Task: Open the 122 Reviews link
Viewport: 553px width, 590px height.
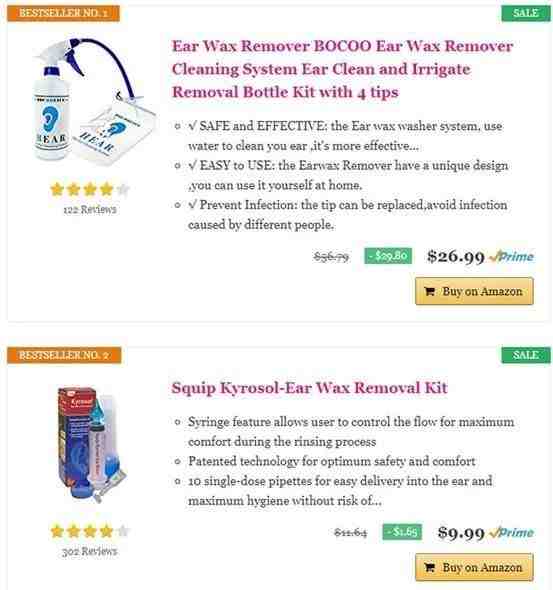Action: point(90,209)
